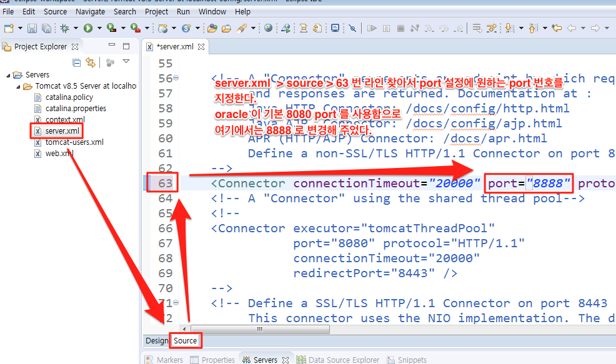Click the Suspend debug icon
Image resolution: width=616 pixels, height=364 pixels.
point(386,28)
